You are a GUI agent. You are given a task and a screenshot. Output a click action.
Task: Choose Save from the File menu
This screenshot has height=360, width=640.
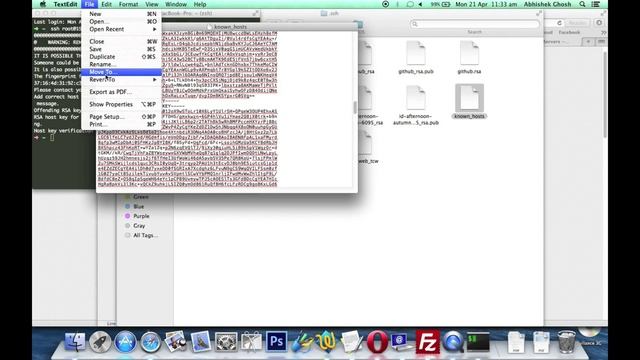[122, 49]
